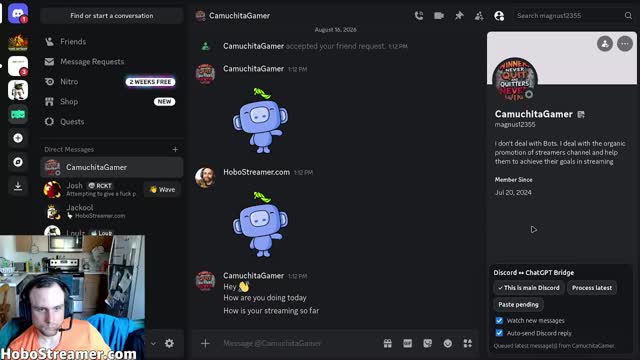The width and height of the screenshot is (640, 360).
Task: Start a video call
Action: click(x=439, y=16)
